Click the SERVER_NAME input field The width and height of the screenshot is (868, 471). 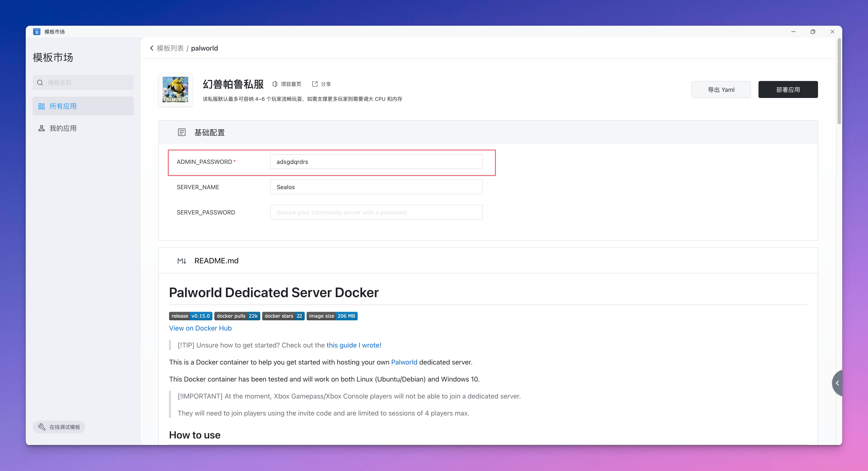376,187
